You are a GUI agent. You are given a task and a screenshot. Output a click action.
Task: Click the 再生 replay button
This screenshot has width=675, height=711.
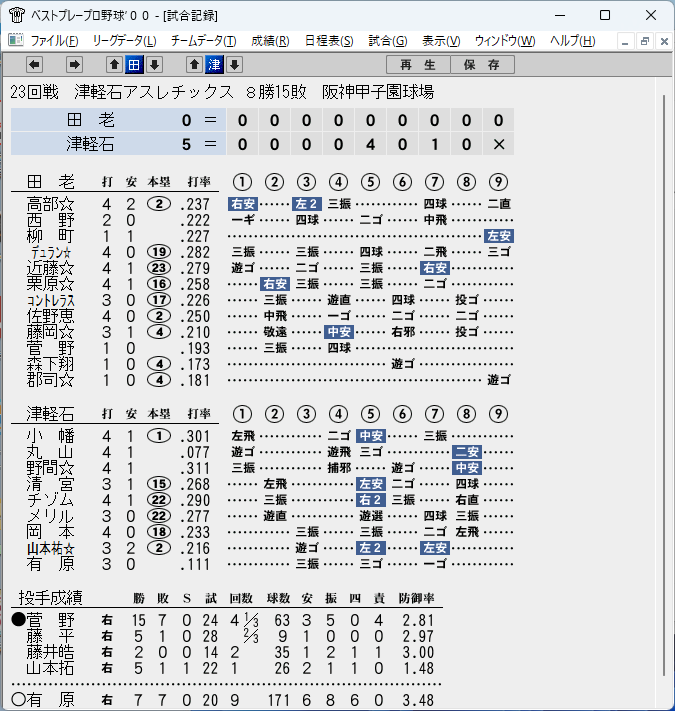coord(418,65)
